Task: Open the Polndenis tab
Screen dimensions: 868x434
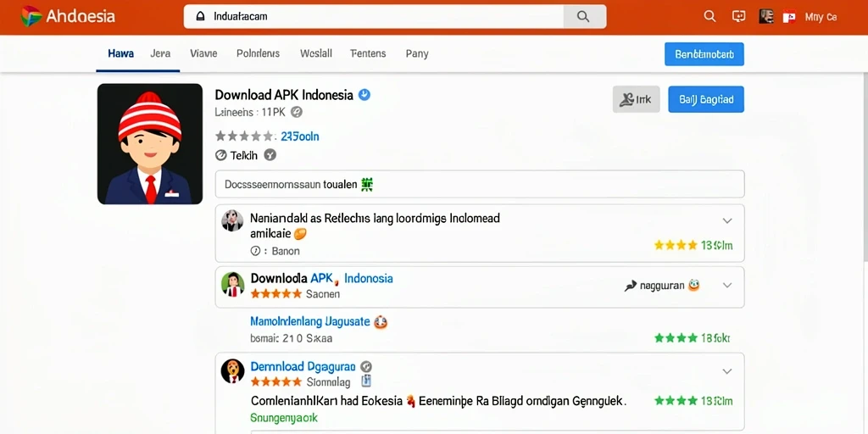Action: click(258, 53)
